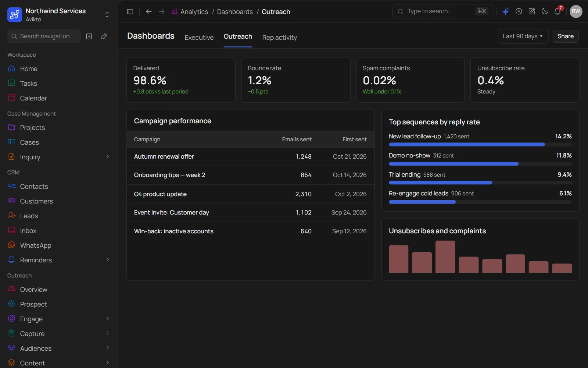Click the compose note icon in header
The image size is (588, 368).
tap(531, 11)
